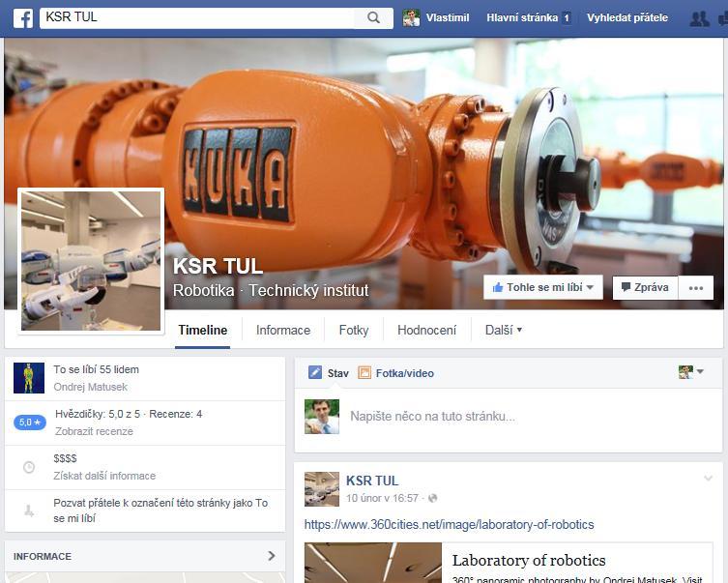Click the Fotka/video photo icon
This screenshot has height=583, width=728.
(x=364, y=373)
